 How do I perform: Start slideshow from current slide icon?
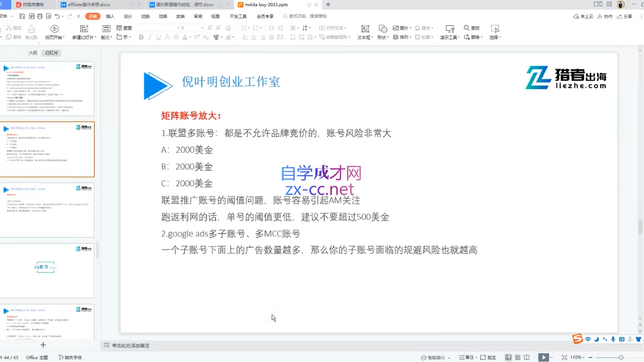point(54,29)
